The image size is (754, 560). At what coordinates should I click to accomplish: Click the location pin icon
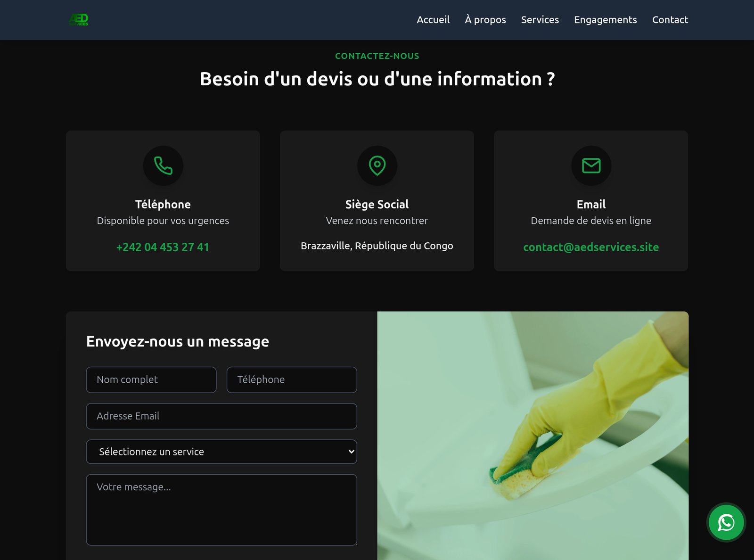377,165
